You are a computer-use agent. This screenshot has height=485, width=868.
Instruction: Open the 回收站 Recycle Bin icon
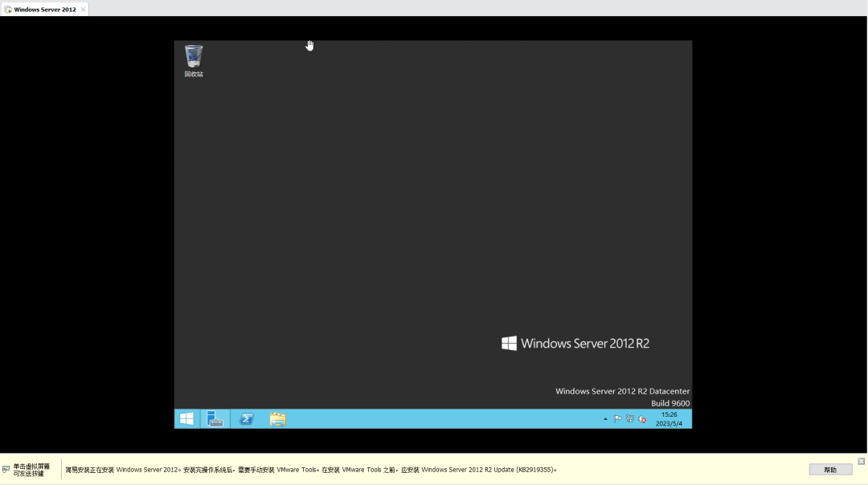[x=194, y=61]
